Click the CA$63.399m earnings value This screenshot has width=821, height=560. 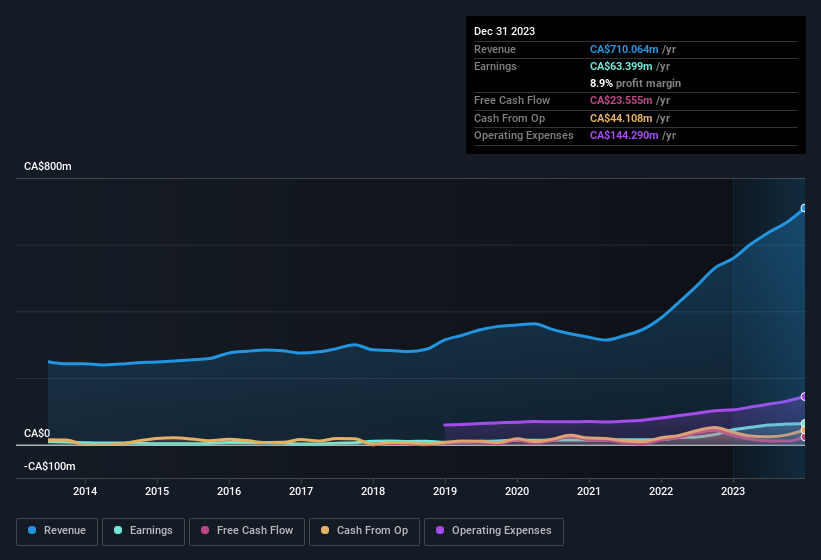click(621, 66)
